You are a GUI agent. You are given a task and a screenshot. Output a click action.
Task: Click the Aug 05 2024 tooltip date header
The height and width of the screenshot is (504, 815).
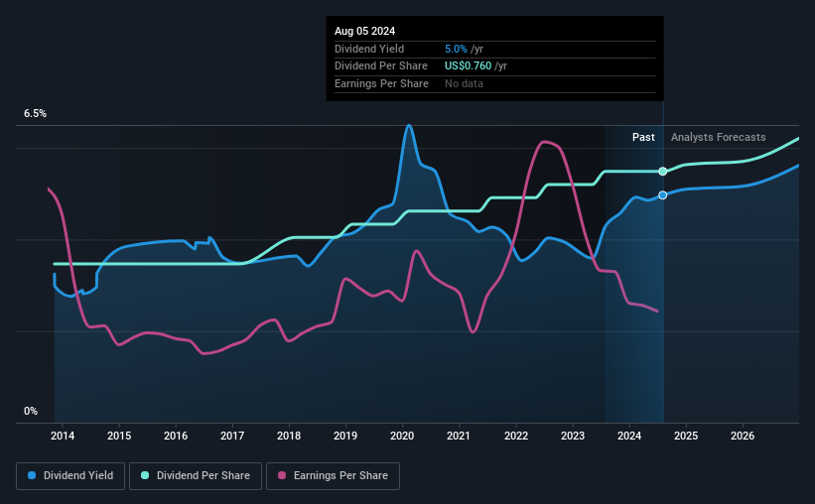coord(365,31)
